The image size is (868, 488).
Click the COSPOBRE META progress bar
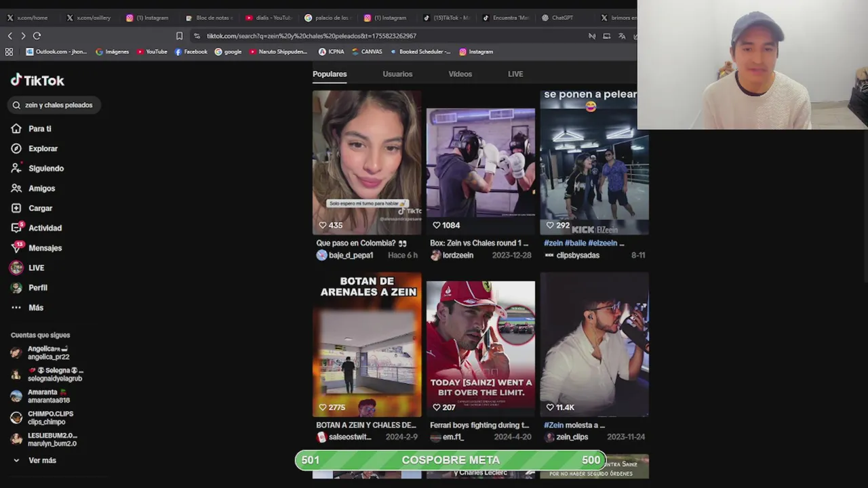[450, 460]
